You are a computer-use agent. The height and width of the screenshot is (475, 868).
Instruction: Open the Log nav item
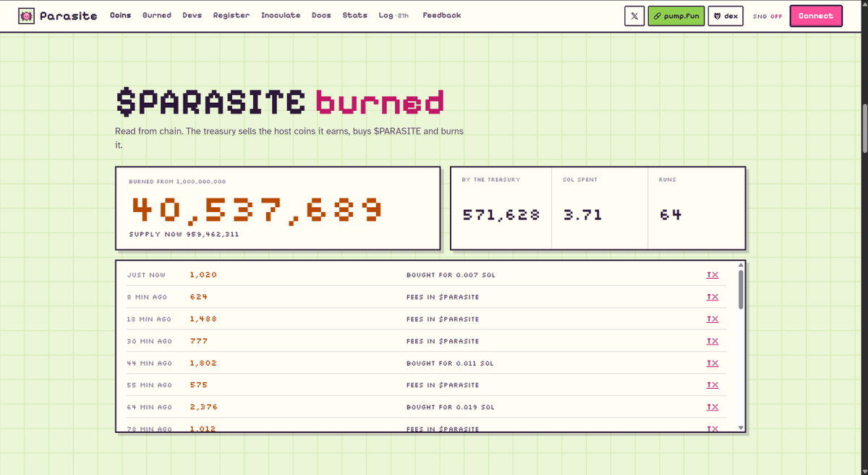393,15
